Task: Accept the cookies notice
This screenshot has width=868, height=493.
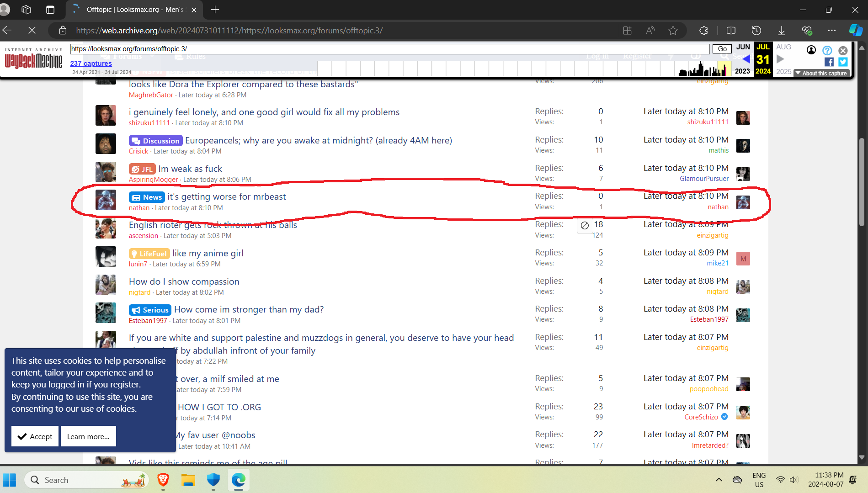Action: [35, 436]
